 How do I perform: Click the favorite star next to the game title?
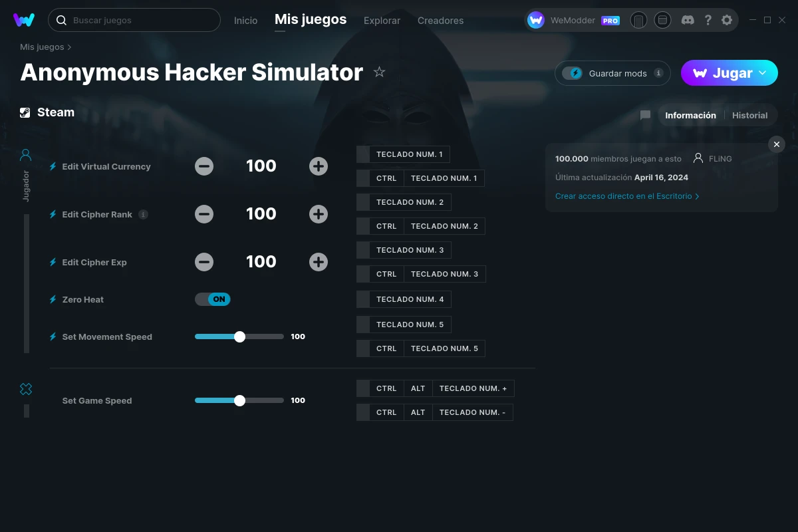click(x=379, y=72)
